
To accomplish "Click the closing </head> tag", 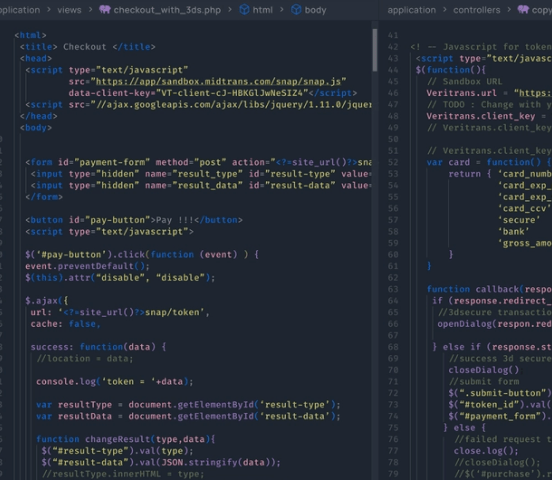I will [38, 116].
